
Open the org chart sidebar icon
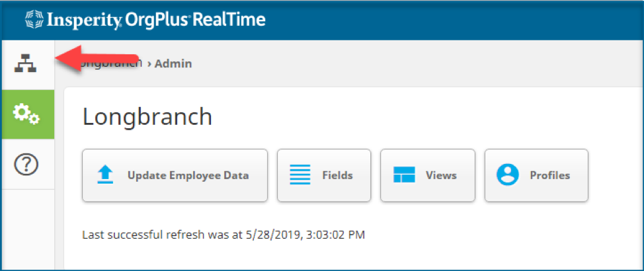[x=26, y=63]
